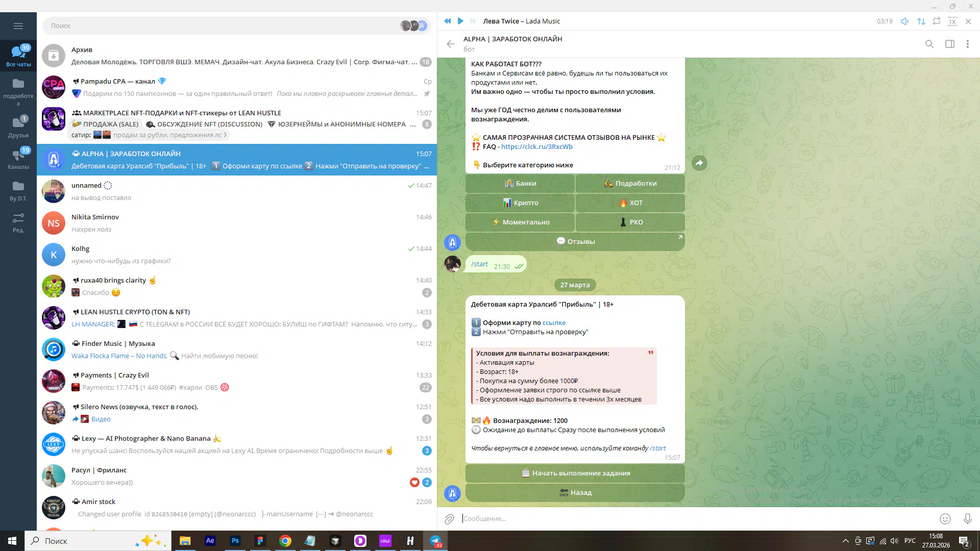Go back using the chat header arrow
980x551 pixels.
(x=450, y=44)
